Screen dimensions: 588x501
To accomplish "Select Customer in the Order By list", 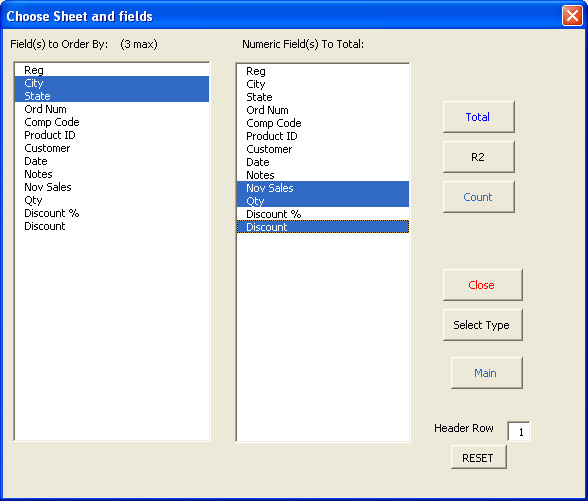I will click(112, 148).
